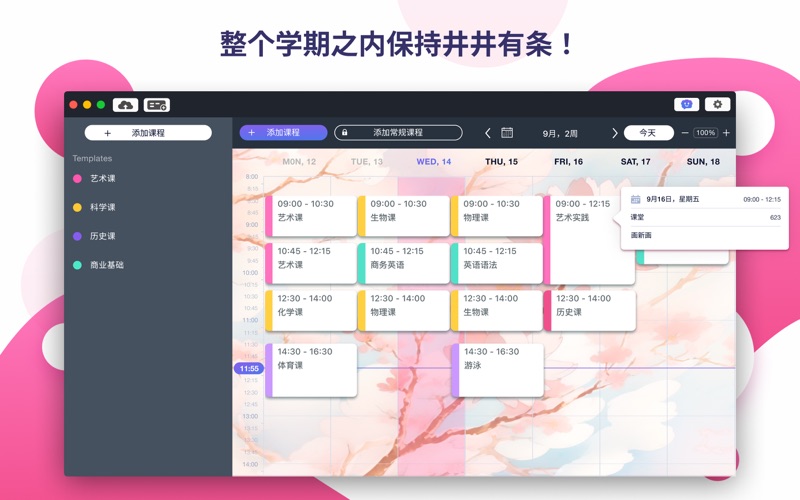Open settings via the gear icon
The width and height of the screenshot is (800, 500).
coord(717,105)
